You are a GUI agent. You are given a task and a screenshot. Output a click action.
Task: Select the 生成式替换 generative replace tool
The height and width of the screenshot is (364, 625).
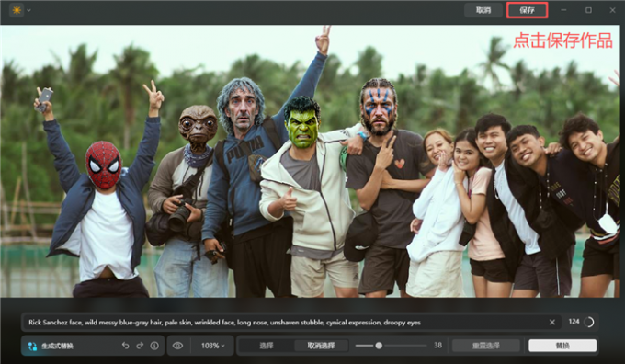(51, 346)
